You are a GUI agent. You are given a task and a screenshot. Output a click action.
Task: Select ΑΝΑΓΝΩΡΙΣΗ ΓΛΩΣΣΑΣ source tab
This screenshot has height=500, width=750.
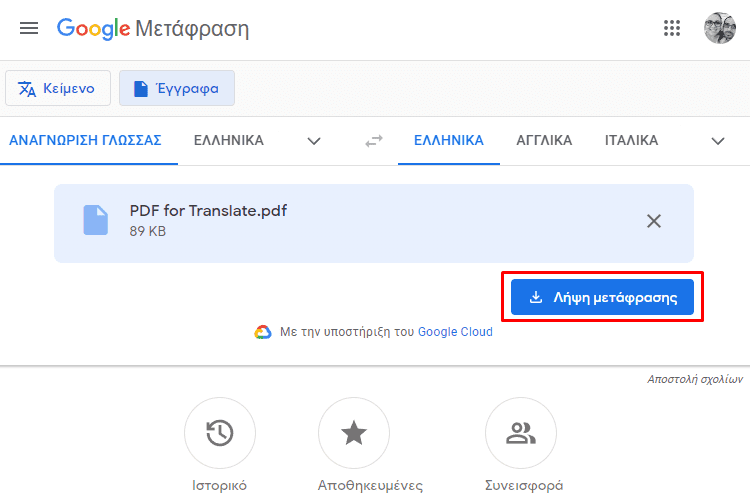coord(86,140)
